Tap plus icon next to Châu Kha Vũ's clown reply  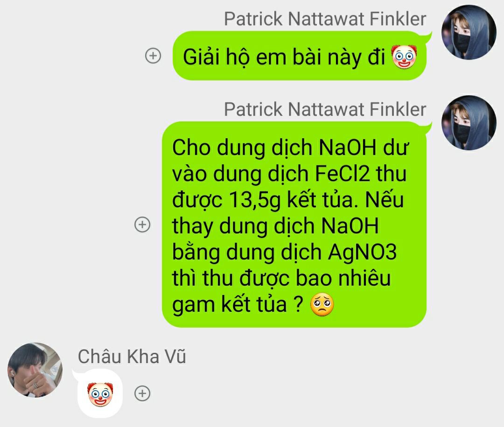pos(142,393)
